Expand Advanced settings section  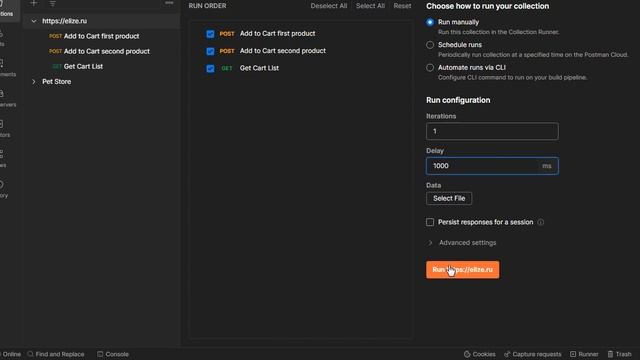click(x=462, y=242)
